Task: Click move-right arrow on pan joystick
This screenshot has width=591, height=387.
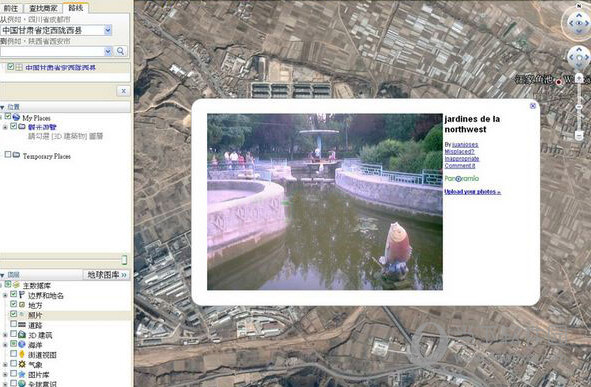Action: tap(587, 57)
